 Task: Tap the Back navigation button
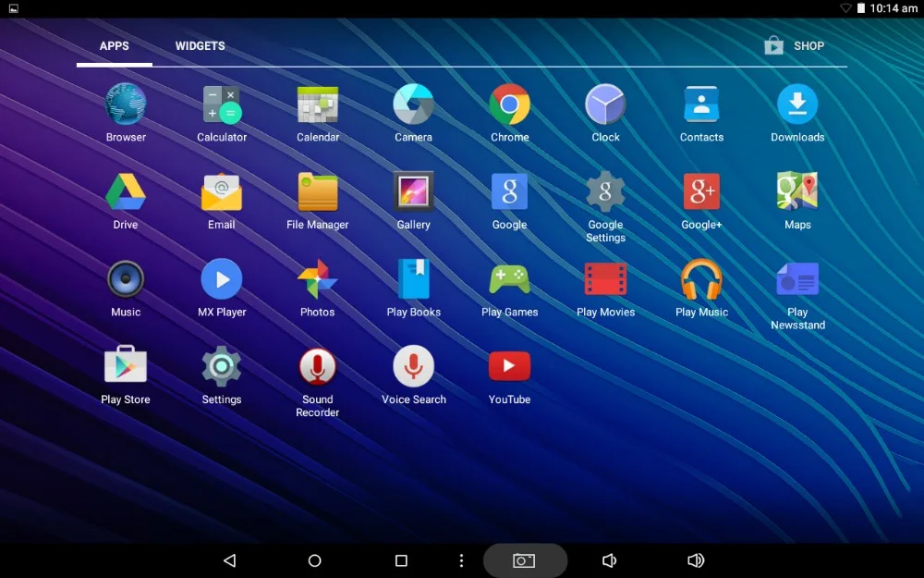pos(230,560)
